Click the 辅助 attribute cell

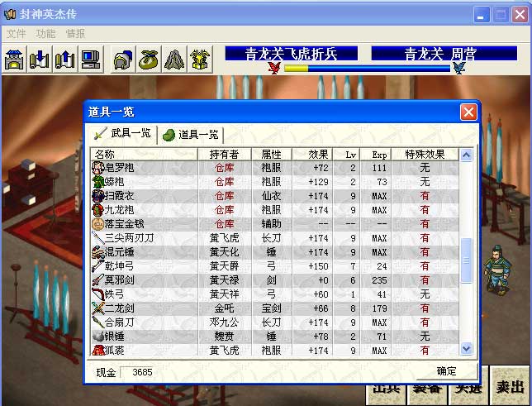(x=272, y=224)
